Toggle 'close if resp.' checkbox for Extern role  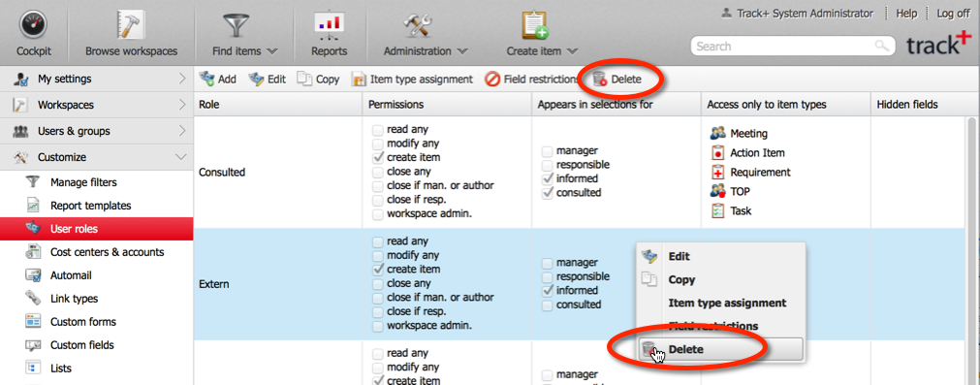tap(377, 312)
